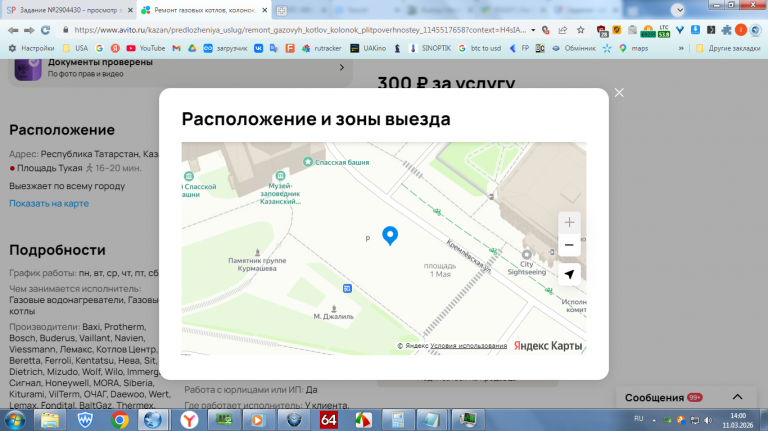The image size is (768, 431).
Task: Expand the Сообщения chat panel
Action: tap(738, 397)
